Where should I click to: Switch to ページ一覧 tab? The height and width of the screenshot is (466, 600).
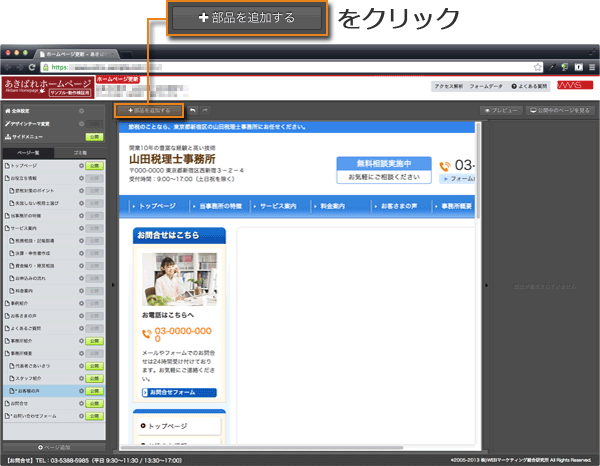pyautogui.click(x=28, y=153)
